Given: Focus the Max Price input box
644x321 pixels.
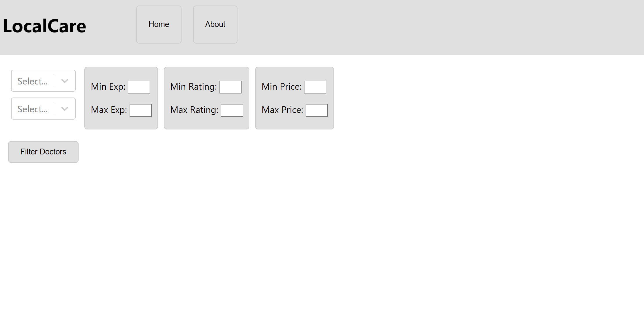Looking at the screenshot, I should [317, 110].
